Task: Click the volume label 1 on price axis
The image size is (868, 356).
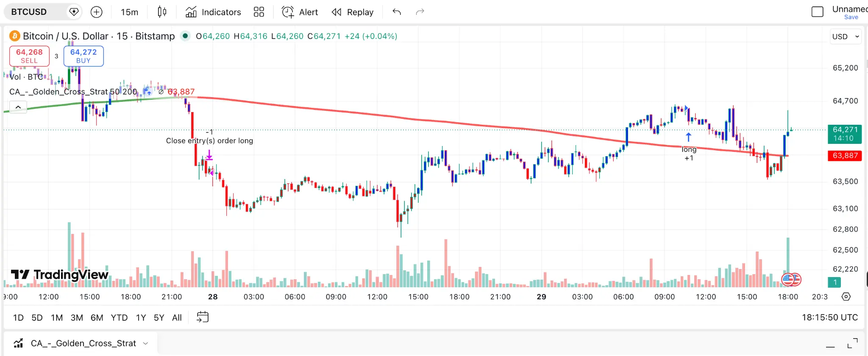Action: click(835, 282)
